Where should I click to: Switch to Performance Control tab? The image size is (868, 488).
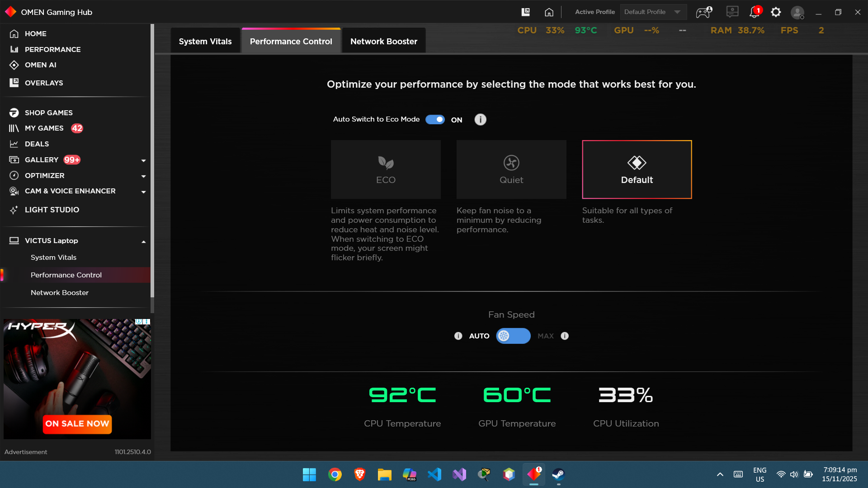tap(291, 41)
